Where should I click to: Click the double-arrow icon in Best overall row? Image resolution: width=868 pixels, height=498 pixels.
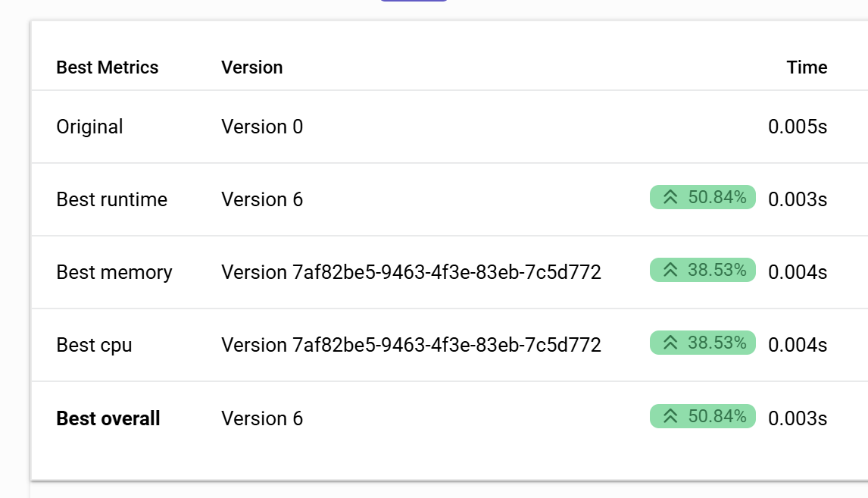[x=670, y=416]
